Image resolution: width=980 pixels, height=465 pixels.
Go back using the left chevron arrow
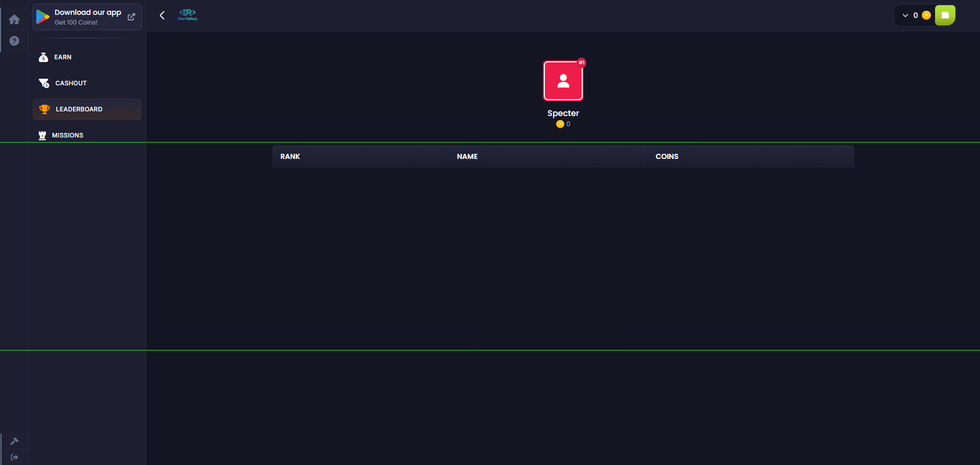[162, 15]
